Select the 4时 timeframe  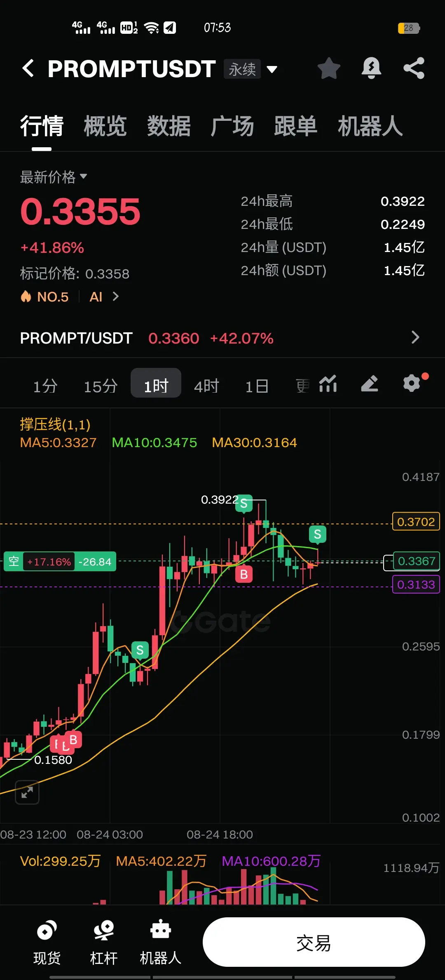(x=207, y=386)
